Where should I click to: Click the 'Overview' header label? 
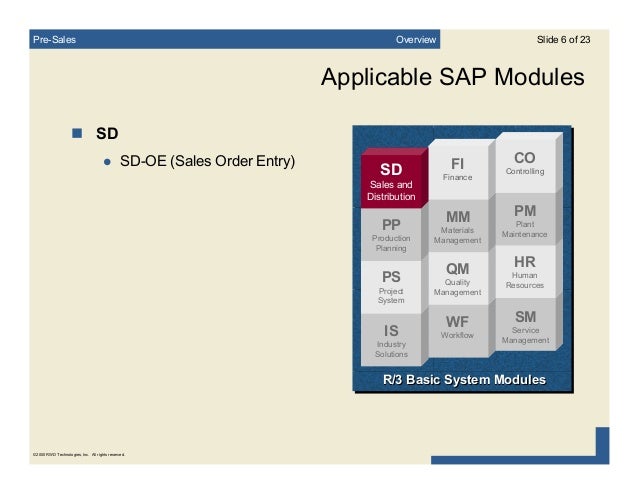coord(416,39)
